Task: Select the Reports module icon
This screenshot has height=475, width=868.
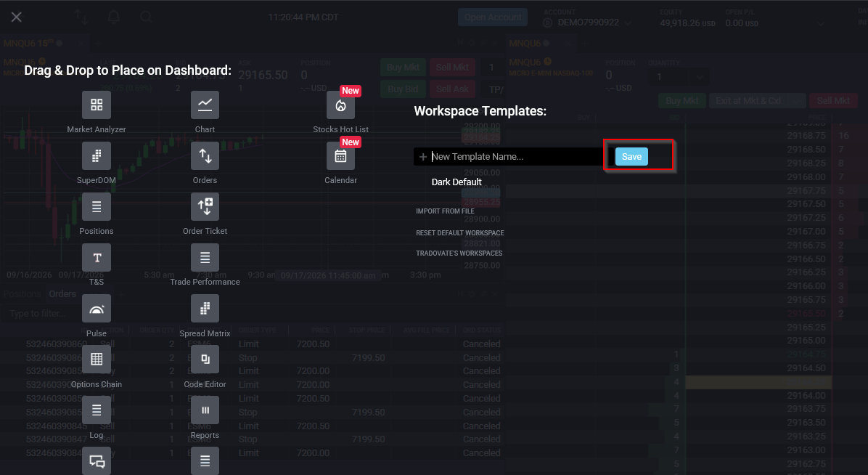Action: point(205,410)
